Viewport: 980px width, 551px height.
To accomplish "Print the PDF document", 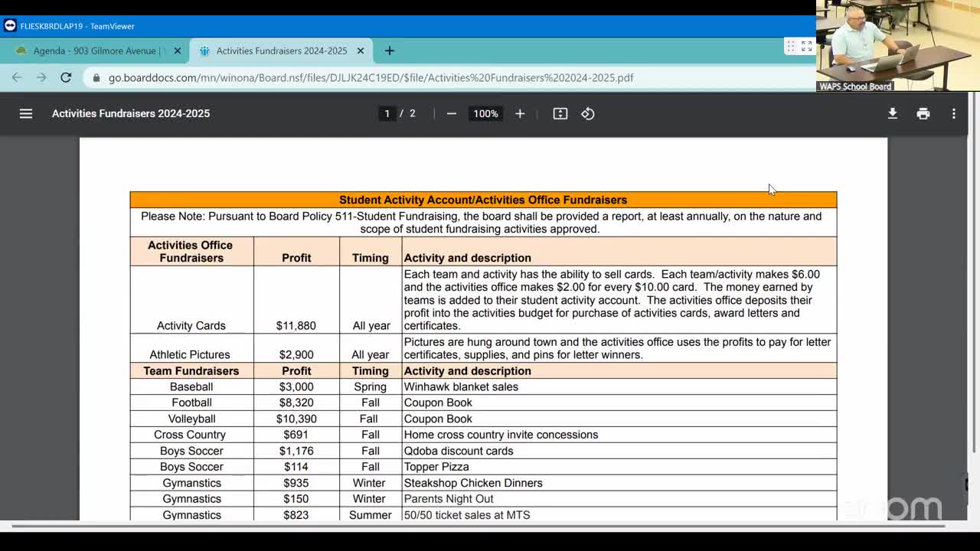I will [x=923, y=113].
